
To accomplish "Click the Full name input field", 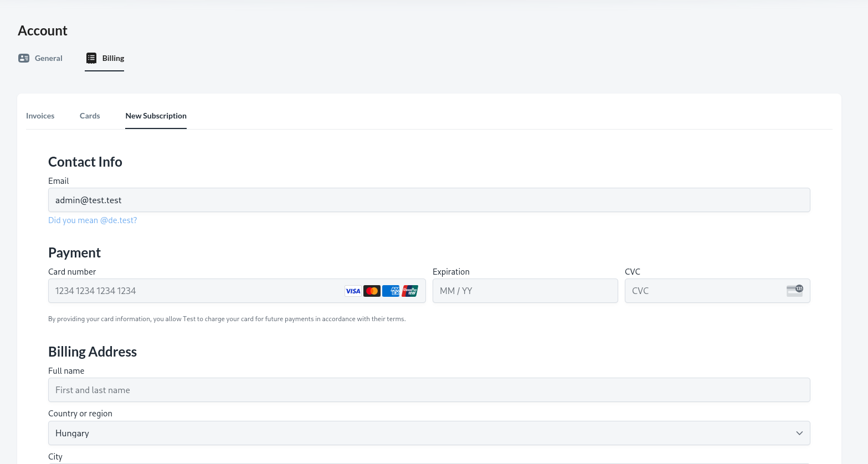I will coord(429,390).
